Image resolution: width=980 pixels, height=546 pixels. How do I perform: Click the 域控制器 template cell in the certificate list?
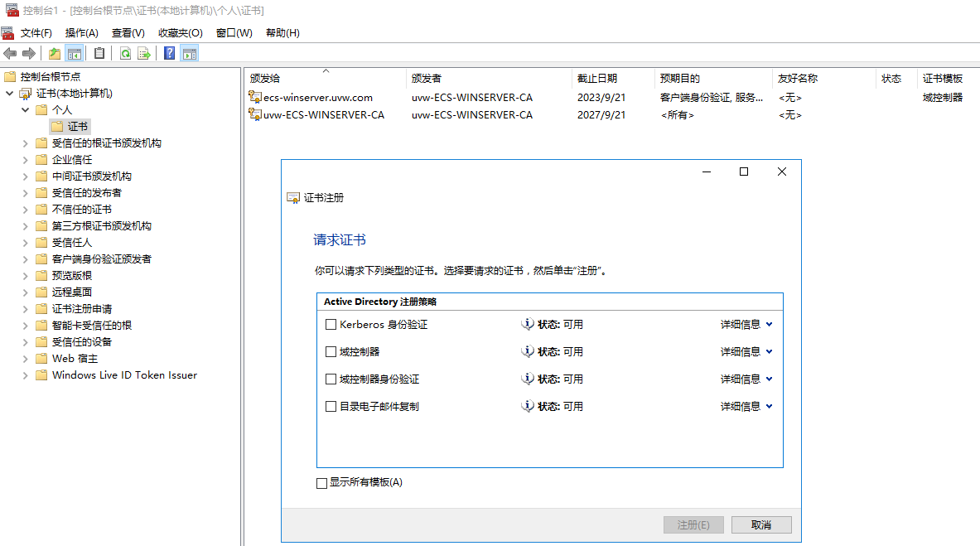[x=943, y=98]
